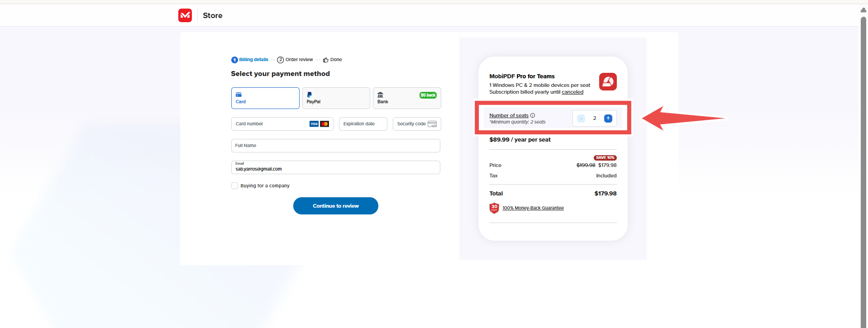Click the 1 Windows PC & 2 mobile devices text

click(x=540, y=85)
